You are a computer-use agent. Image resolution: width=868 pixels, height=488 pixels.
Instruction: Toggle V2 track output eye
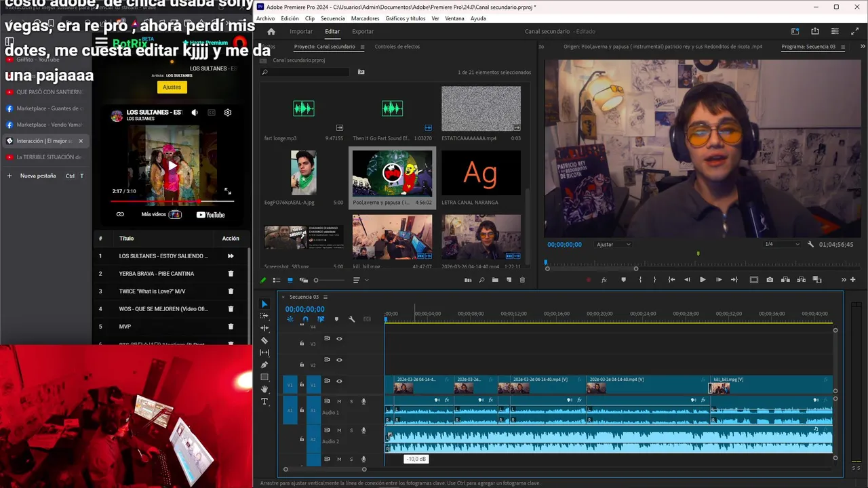(x=339, y=360)
